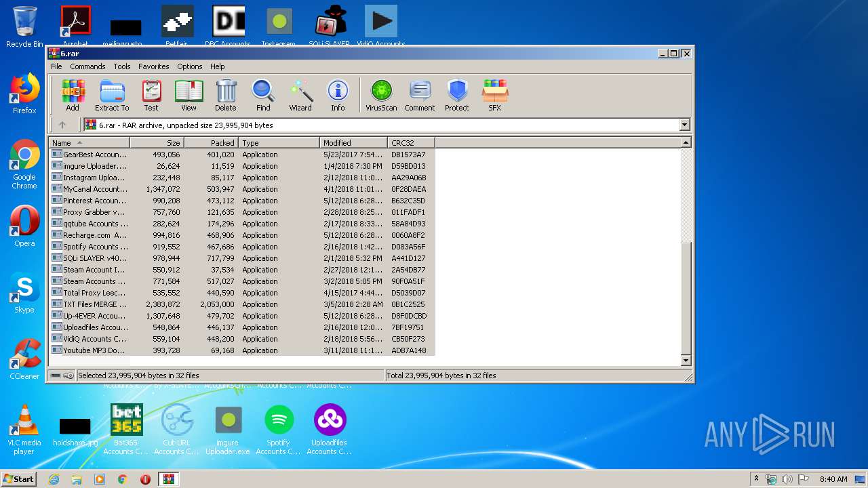Open the Comment tool

click(x=420, y=96)
